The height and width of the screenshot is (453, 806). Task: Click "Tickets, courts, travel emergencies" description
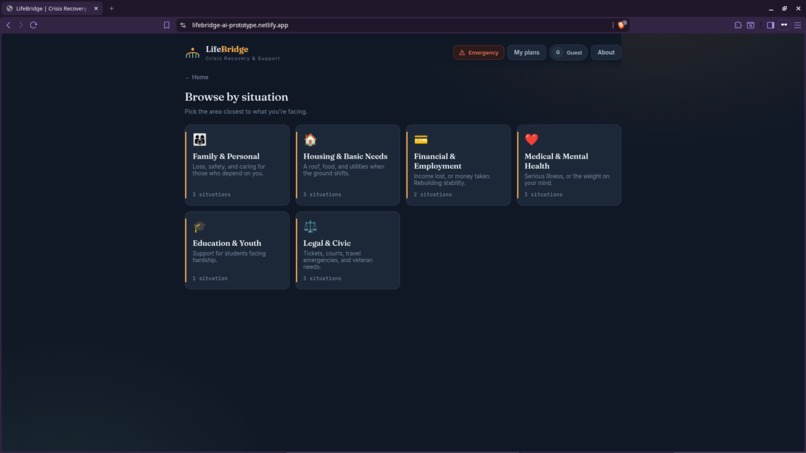click(x=338, y=260)
